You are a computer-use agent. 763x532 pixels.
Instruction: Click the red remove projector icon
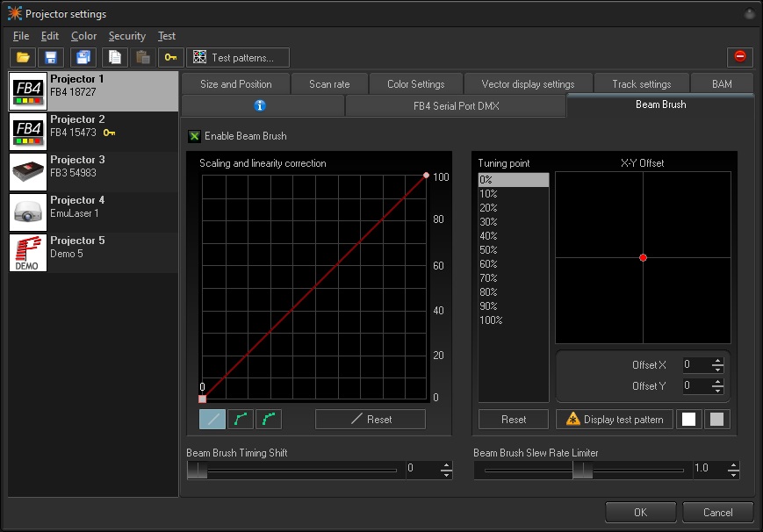[739, 57]
